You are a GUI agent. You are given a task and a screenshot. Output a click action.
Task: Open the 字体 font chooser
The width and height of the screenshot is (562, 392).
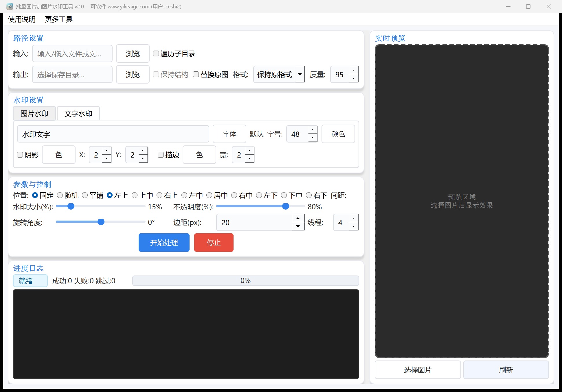(x=229, y=134)
